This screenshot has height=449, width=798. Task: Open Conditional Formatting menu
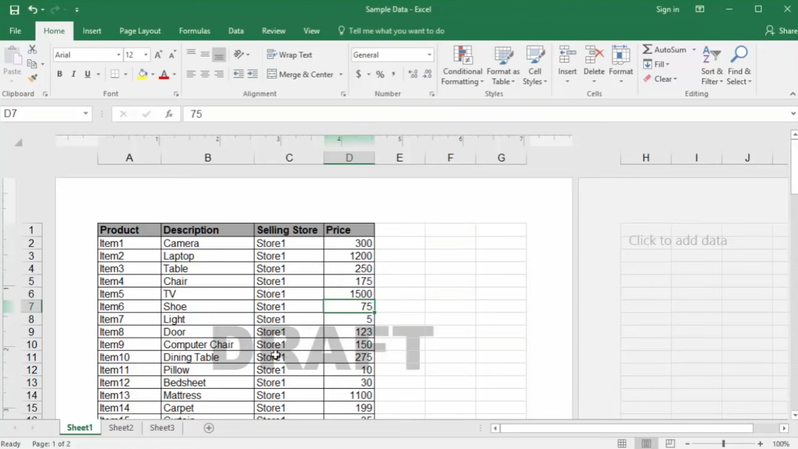click(462, 66)
